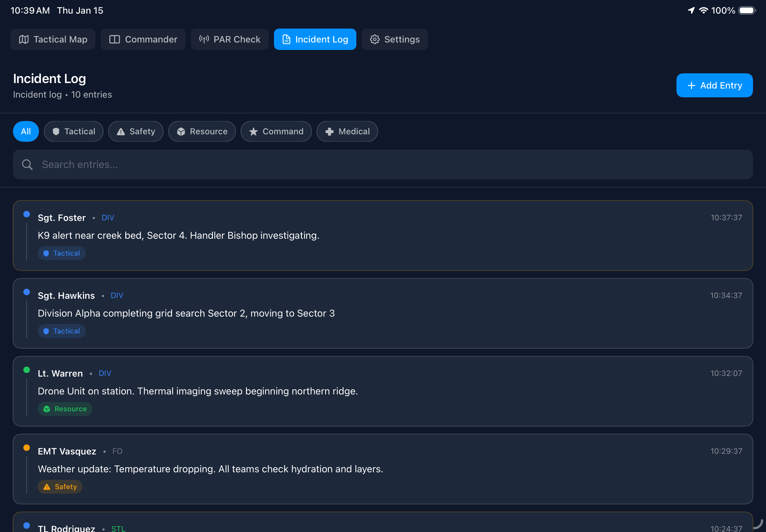This screenshot has height=532, width=766.
Task: Click the PAR Check antenna icon
Action: 204,39
